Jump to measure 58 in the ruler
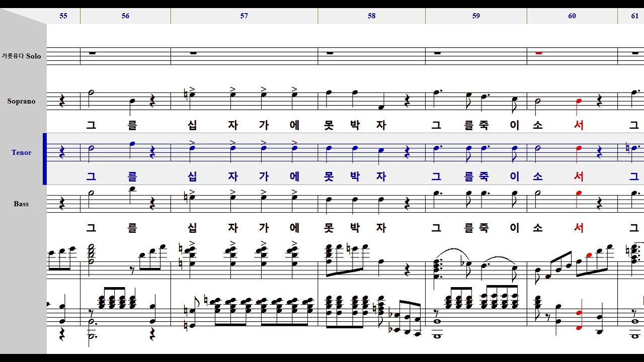Image resolution: width=644 pixels, height=362 pixels. 371,16
